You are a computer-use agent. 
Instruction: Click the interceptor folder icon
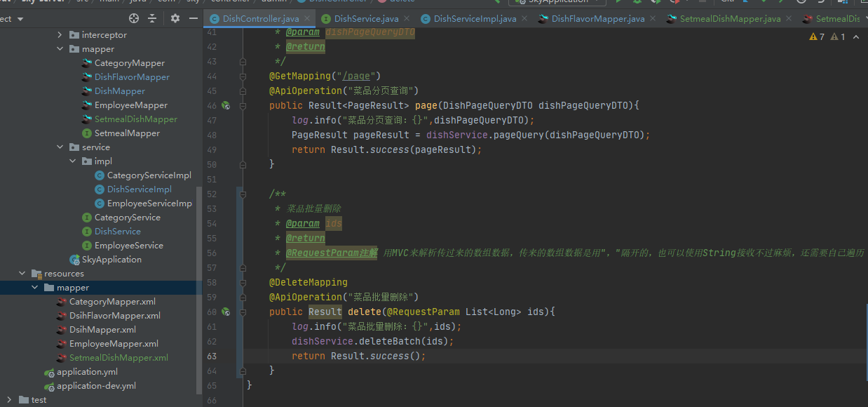pos(74,35)
